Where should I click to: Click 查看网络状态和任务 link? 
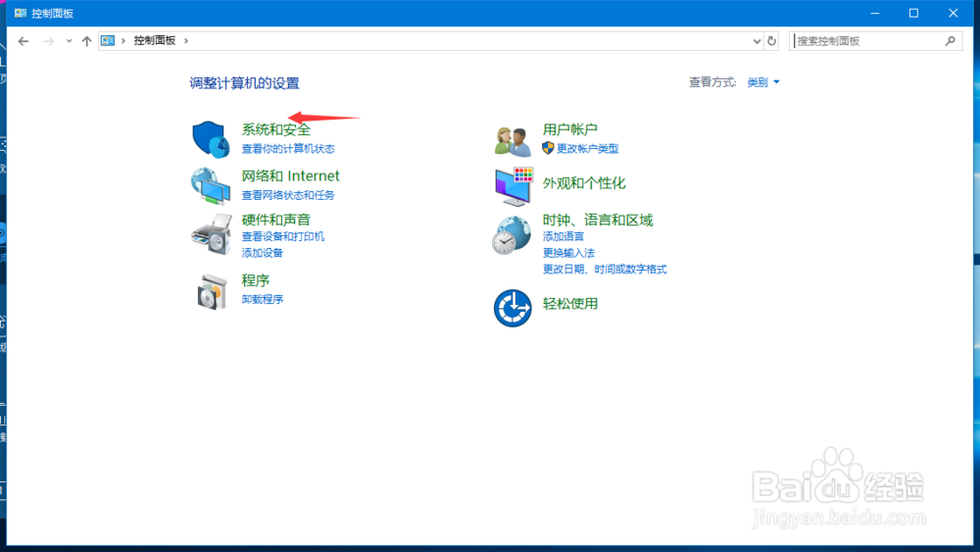288,195
